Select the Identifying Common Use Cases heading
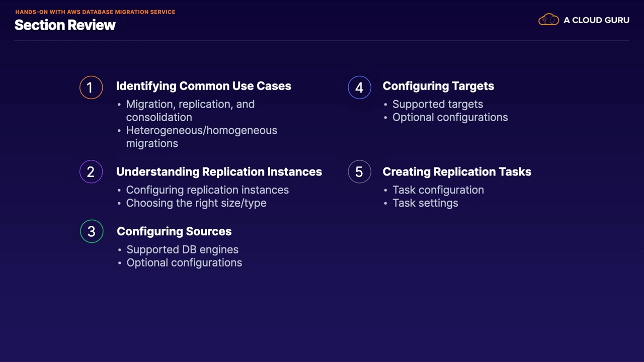The height and width of the screenshot is (362, 644). 203,86
